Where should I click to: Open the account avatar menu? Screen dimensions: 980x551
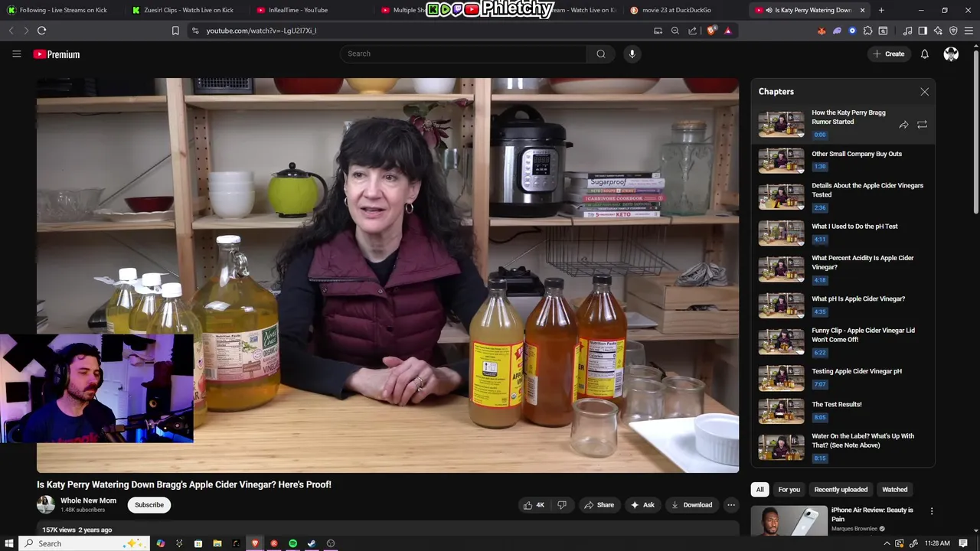pos(951,54)
